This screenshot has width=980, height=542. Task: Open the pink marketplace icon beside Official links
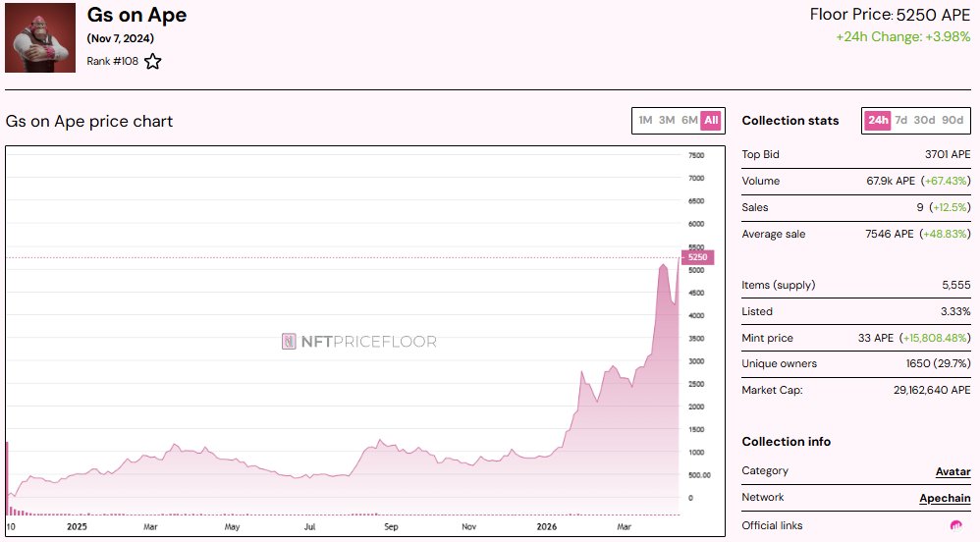[955, 526]
